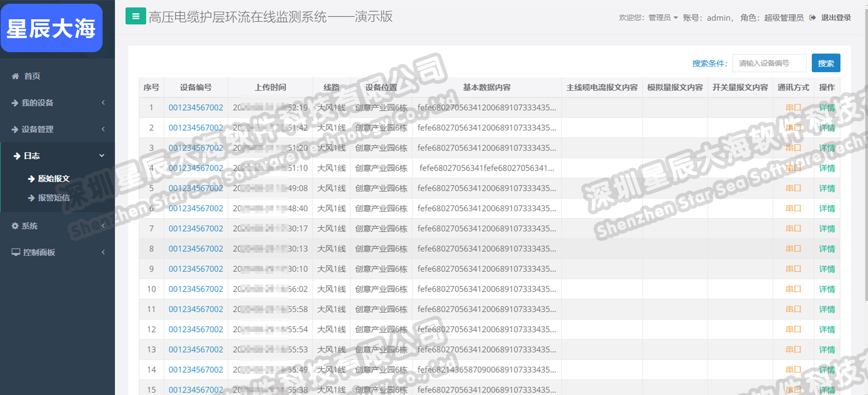868x395 pixels.
Task: Click the green hamburger menu toggle
Action: pyautogui.click(x=135, y=16)
